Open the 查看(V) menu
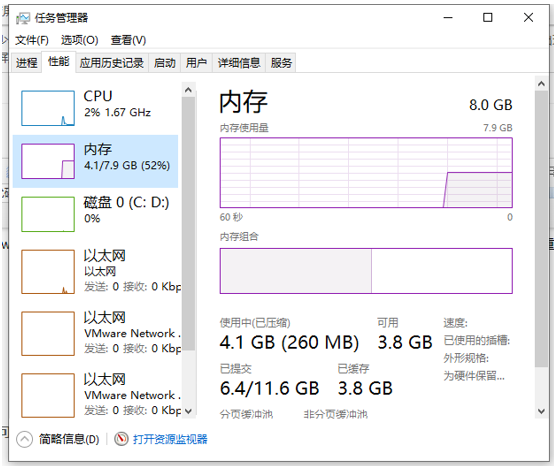Screen dimensions: 554x466 click(x=128, y=40)
